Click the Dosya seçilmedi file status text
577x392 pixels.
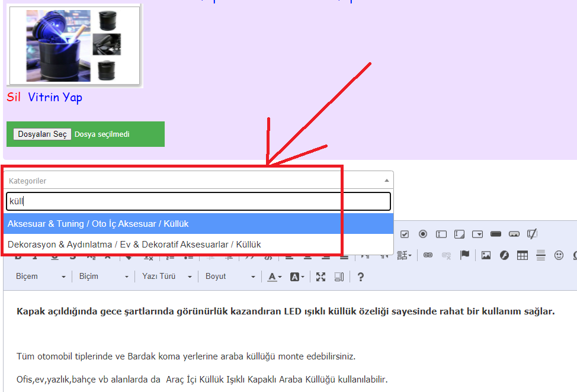pyautogui.click(x=102, y=134)
